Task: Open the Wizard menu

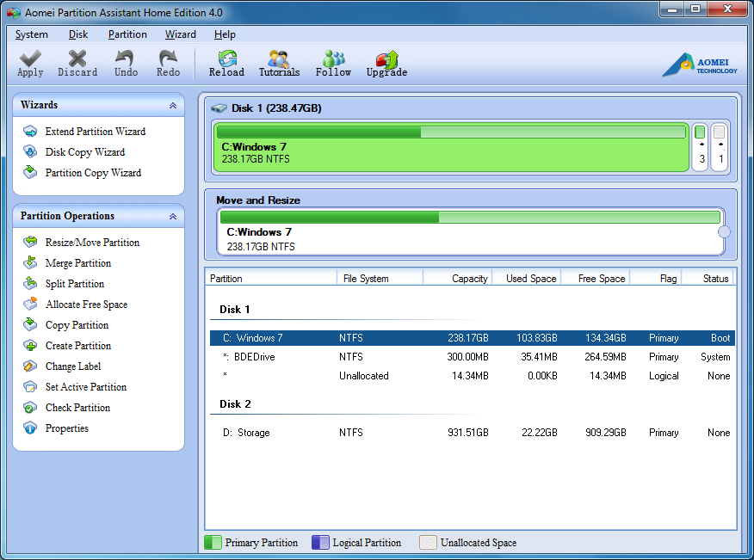Action: click(x=181, y=34)
